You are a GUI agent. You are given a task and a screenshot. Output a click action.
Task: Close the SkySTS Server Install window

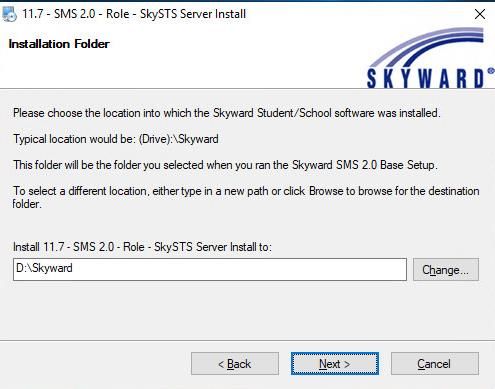480,14
